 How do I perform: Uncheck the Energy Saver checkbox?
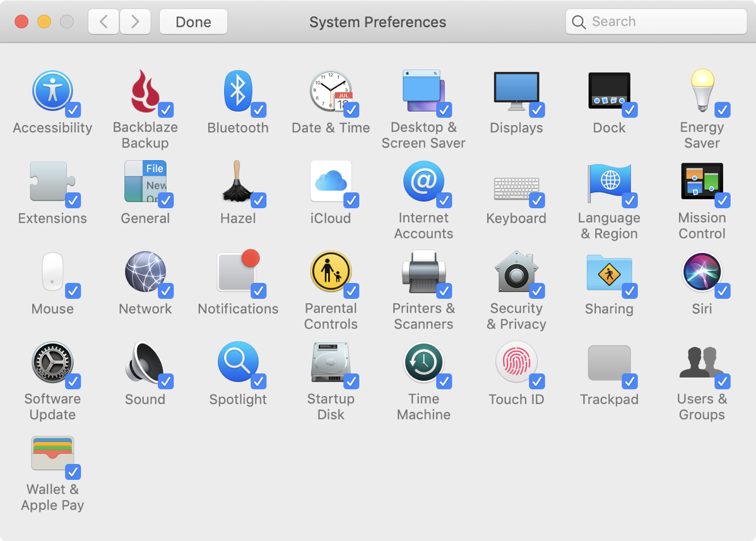click(x=723, y=110)
